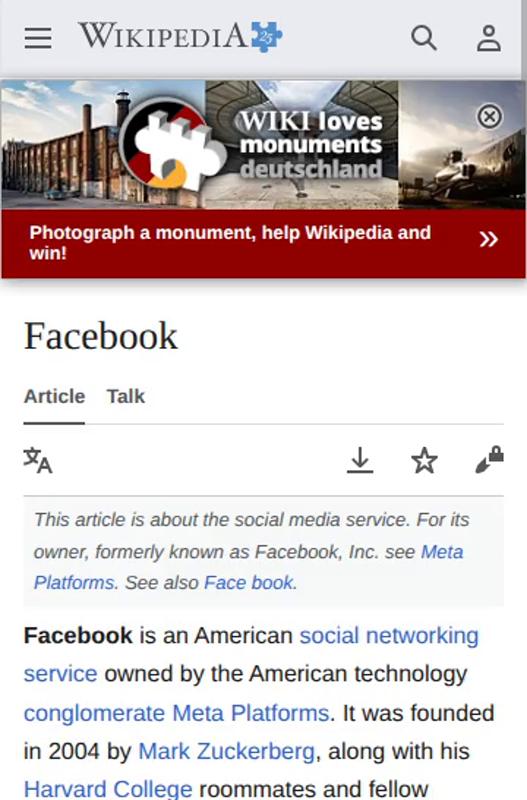The width and height of the screenshot is (527, 800).
Task: Open the user account menu icon
Action: click(x=489, y=38)
